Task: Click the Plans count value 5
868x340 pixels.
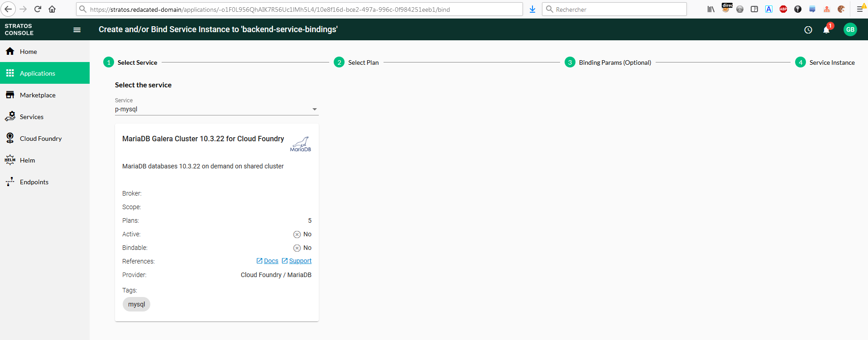Action: [x=310, y=220]
